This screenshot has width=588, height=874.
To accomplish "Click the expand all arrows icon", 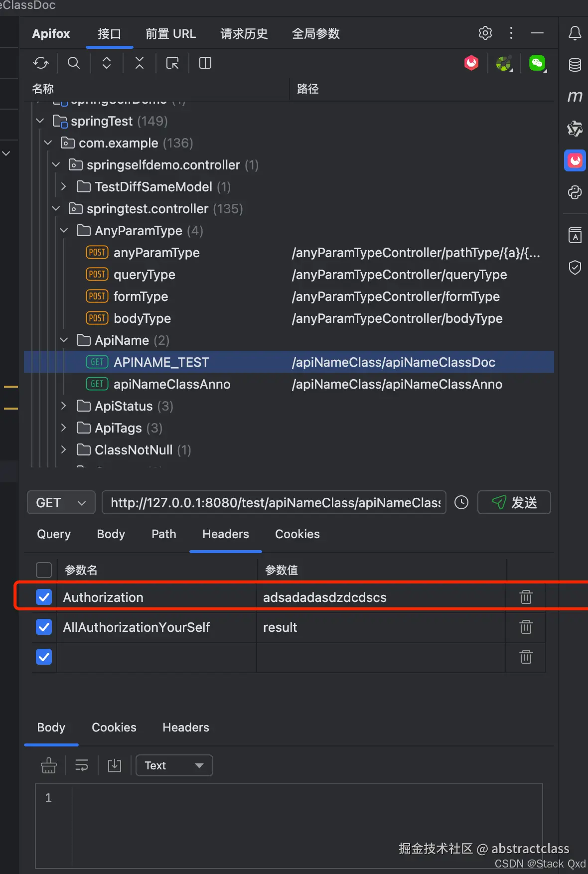I will (107, 63).
